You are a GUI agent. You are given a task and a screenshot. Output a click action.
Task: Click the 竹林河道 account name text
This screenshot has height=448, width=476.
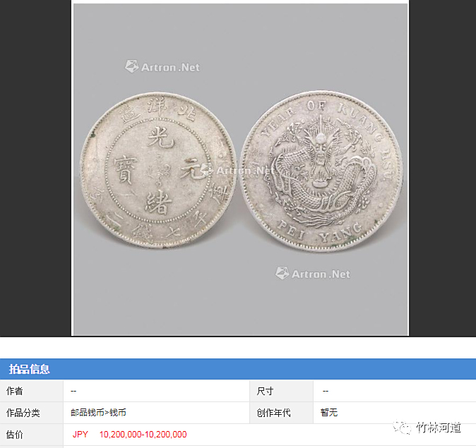tap(439, 428)
